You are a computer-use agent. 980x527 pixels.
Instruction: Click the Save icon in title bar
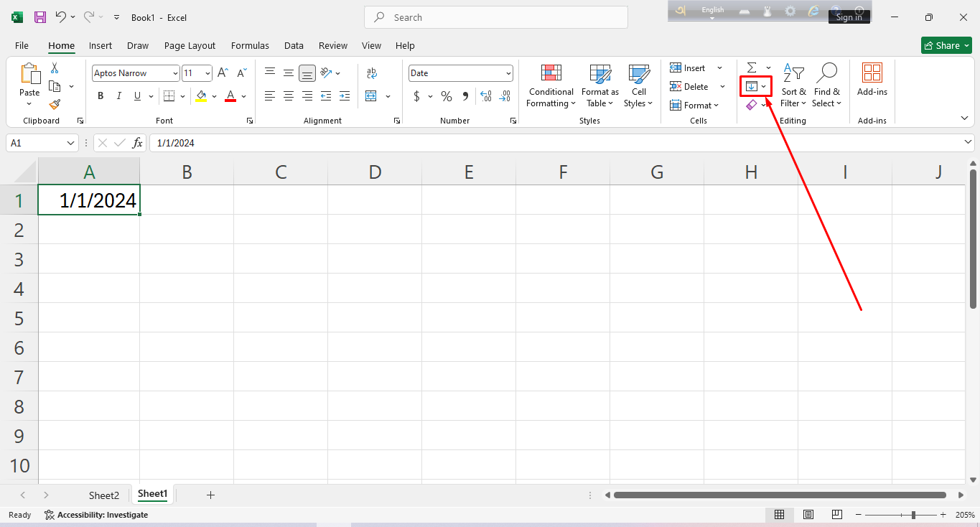[x=40, y=17]
